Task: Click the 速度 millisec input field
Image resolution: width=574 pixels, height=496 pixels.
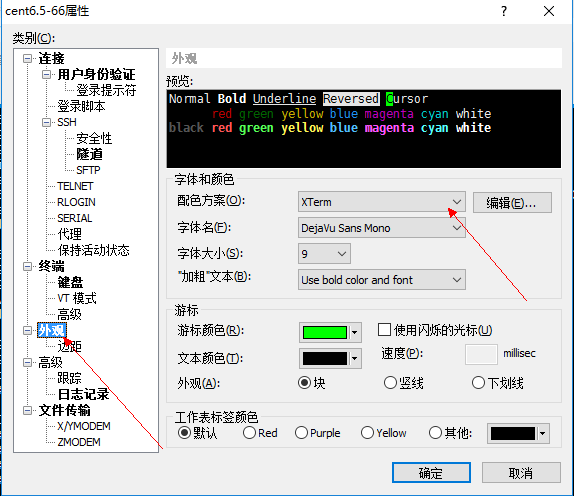Action: [481, 354]
